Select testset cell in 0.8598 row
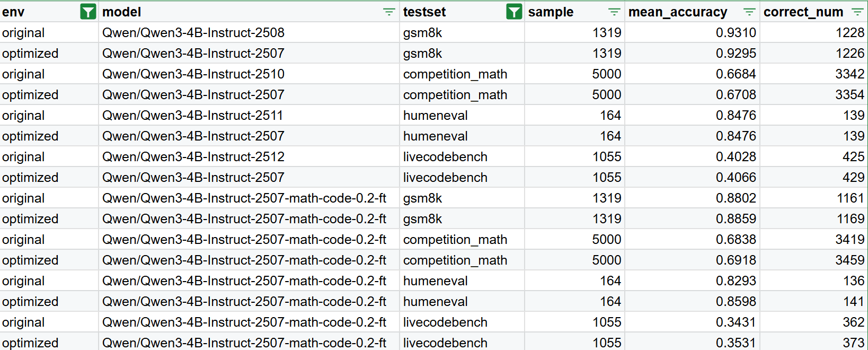Screen dimensions: 868x350 462,301
